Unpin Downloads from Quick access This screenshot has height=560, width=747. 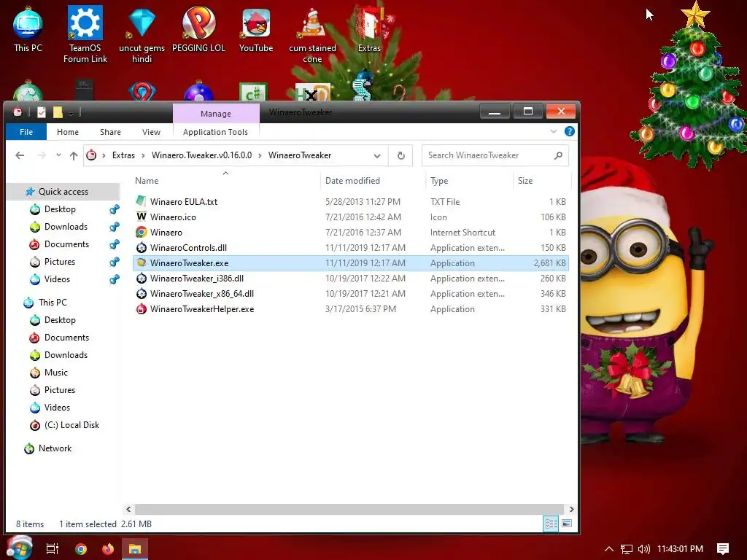[x=115, y=227]
